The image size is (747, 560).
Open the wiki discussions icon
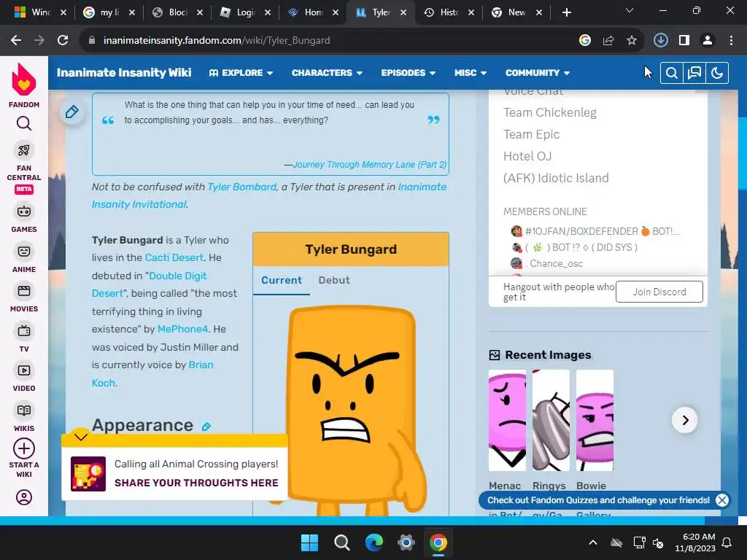coord(694,73)
